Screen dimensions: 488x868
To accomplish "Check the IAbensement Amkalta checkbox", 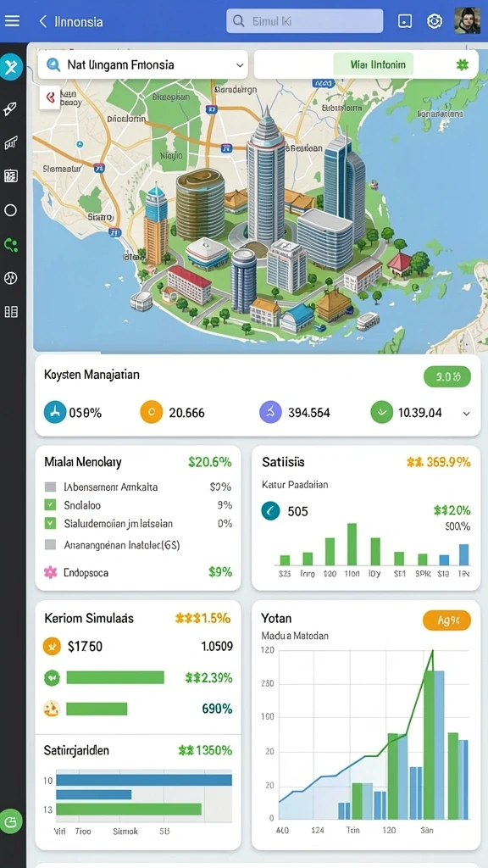I will click(x=50, y=487).
